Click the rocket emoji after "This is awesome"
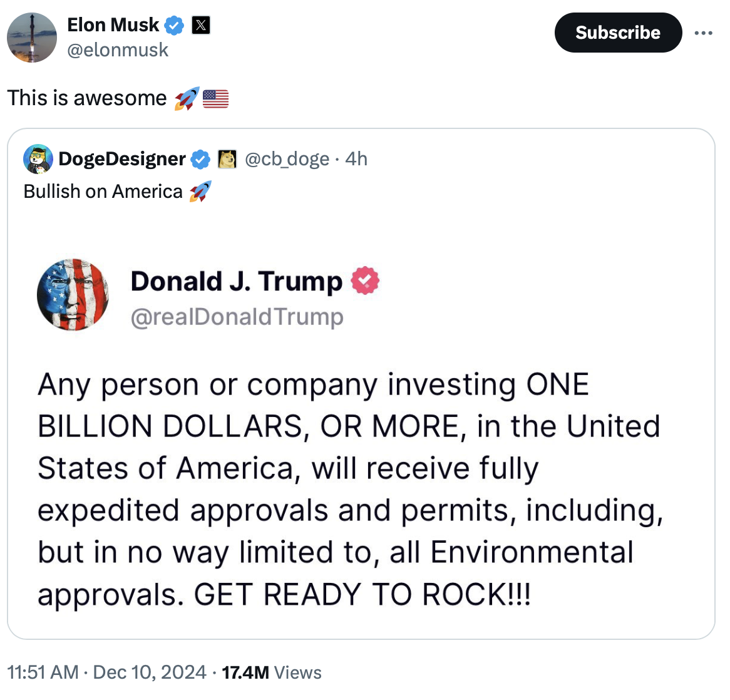This screenshot has width=730, height=700. pos(187,99)
